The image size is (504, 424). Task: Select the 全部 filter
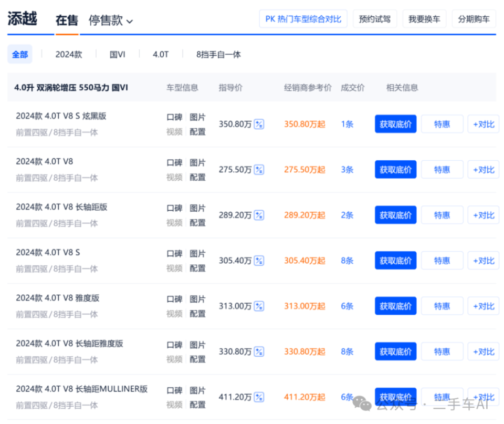click(20, 54)
